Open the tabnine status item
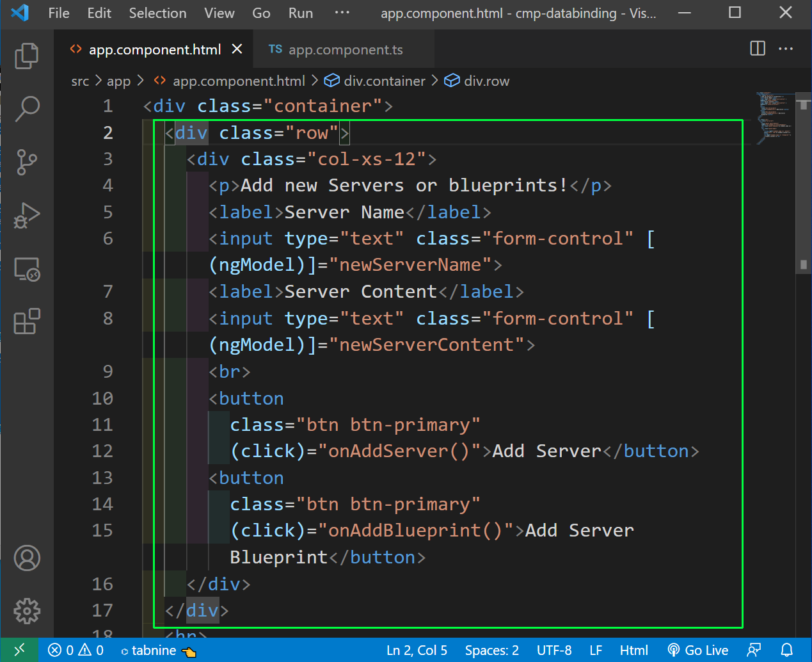Screen dimensions: 812x662 [x=158, y=650]
